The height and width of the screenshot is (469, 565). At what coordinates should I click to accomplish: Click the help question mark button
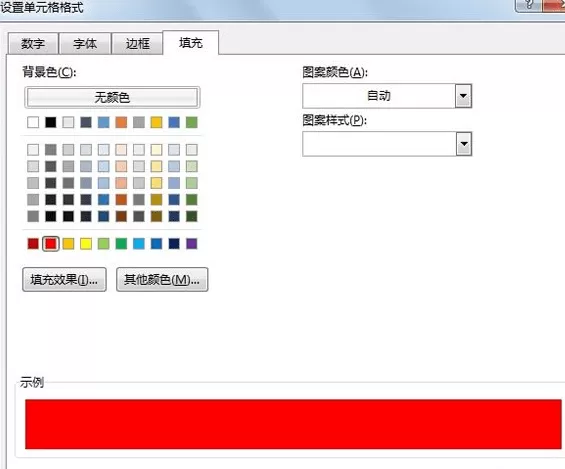[x=529, y=5]
